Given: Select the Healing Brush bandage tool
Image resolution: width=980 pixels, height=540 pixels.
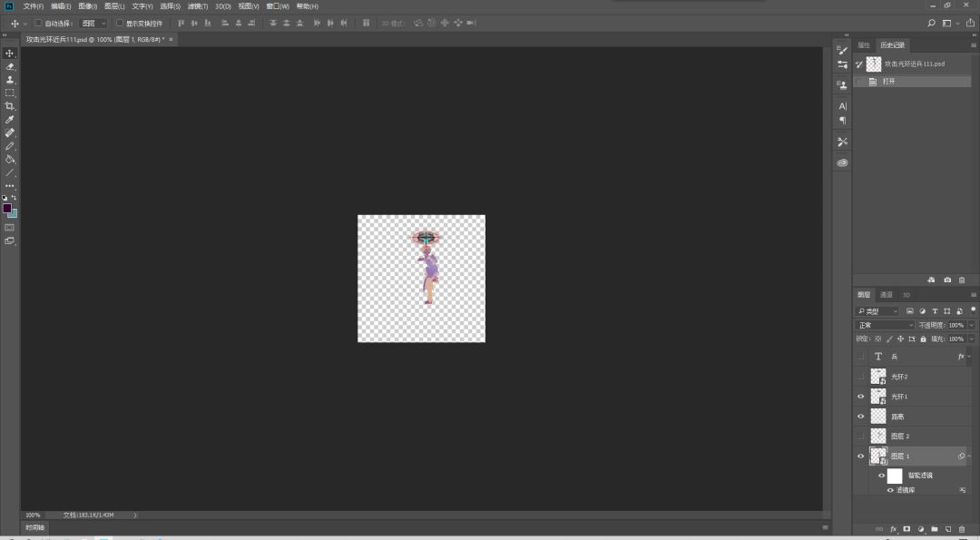Looking at the screenshot, I should (x=9, y=133).
